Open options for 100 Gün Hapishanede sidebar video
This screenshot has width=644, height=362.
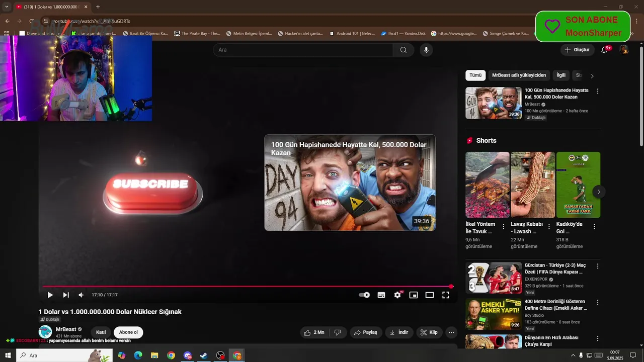coord(598,92)
